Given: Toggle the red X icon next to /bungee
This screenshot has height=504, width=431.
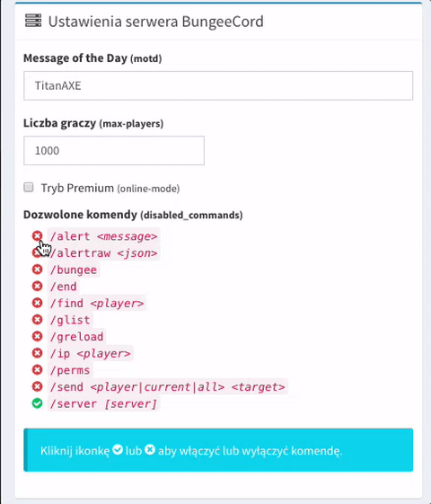Looking at the screenshot, I should pos(37,270).
